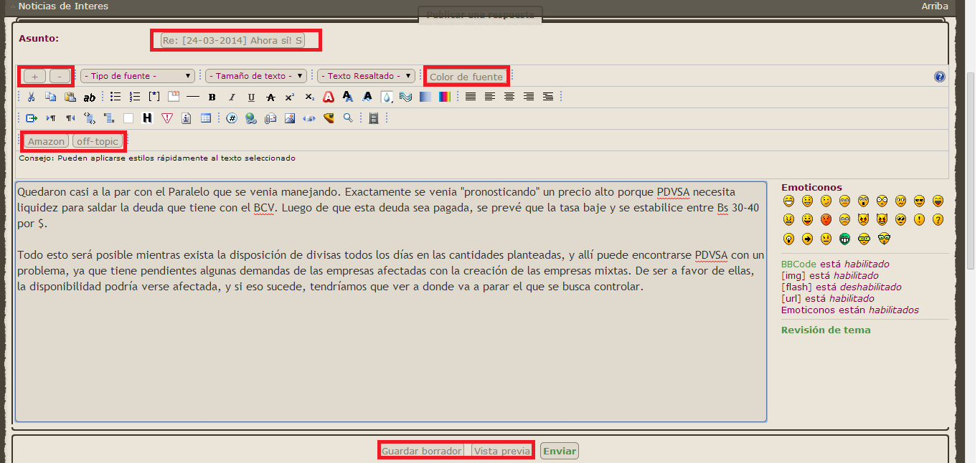Click the film strip video icon
This screenshot has width=980, height=463.
point(373,118)
